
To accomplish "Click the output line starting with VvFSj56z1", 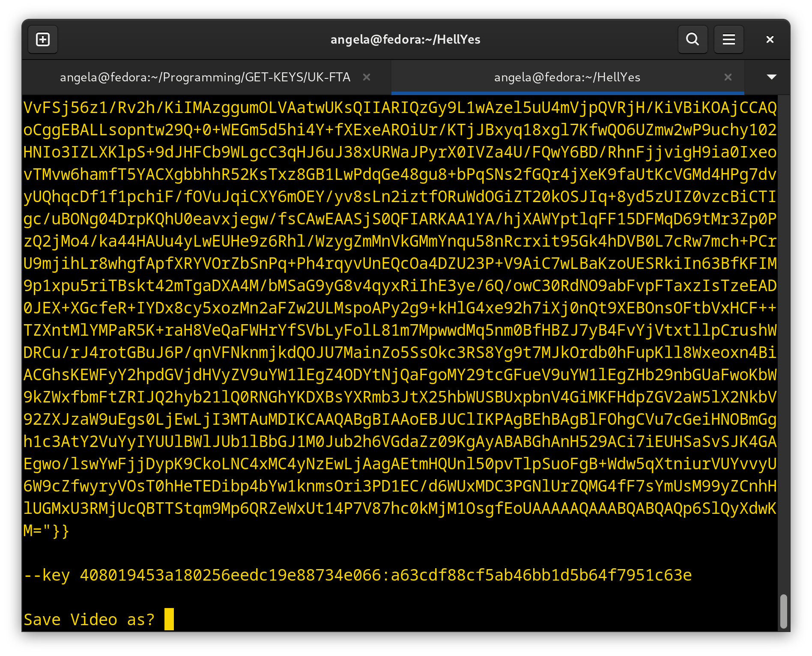I will click(400, 107).
